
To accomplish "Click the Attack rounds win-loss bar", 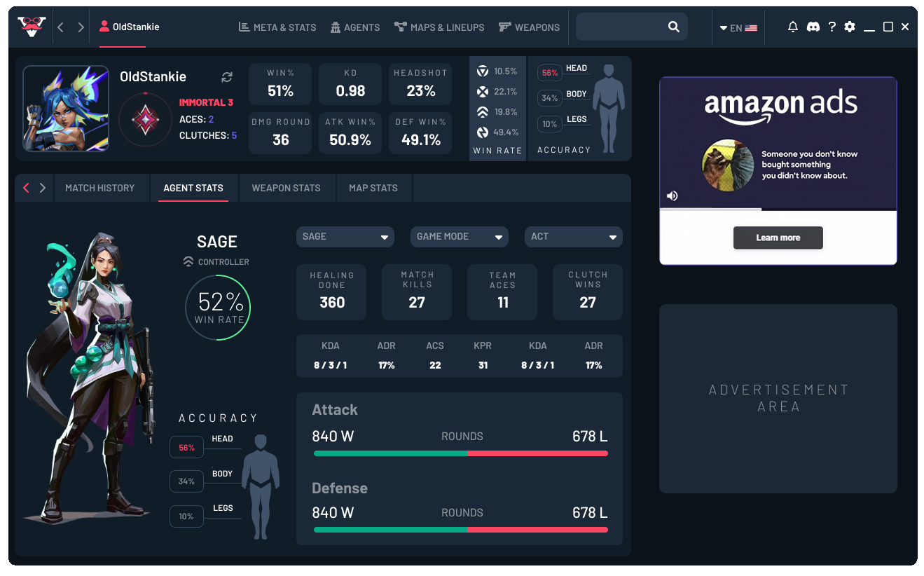I will point(460,453).
